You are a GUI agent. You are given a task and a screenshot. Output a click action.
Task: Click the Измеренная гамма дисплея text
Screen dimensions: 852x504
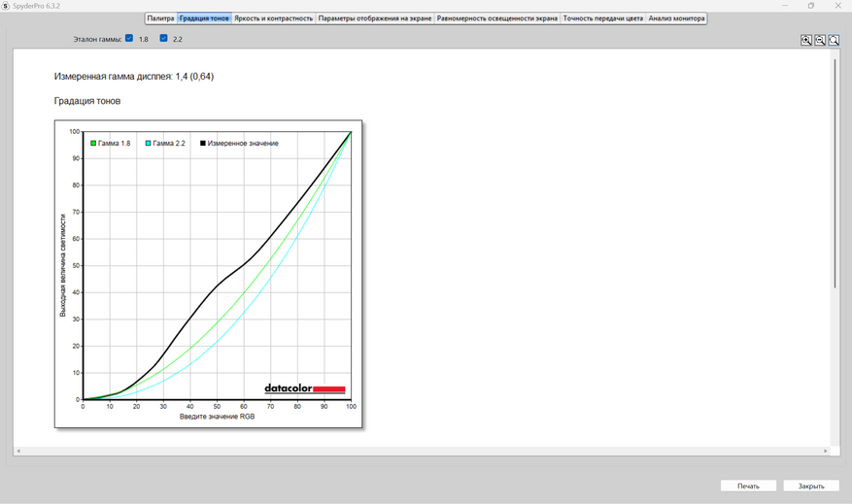tap(134, 77)
